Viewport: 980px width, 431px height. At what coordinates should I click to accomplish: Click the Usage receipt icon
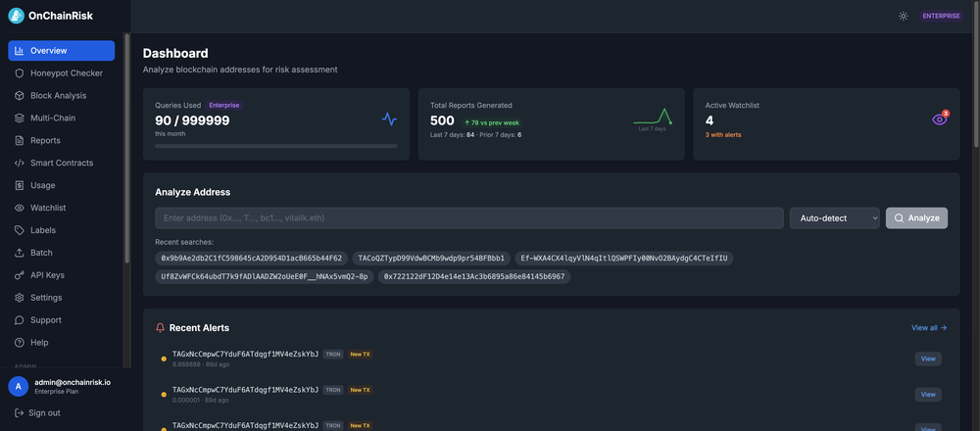tap(20, 185)
